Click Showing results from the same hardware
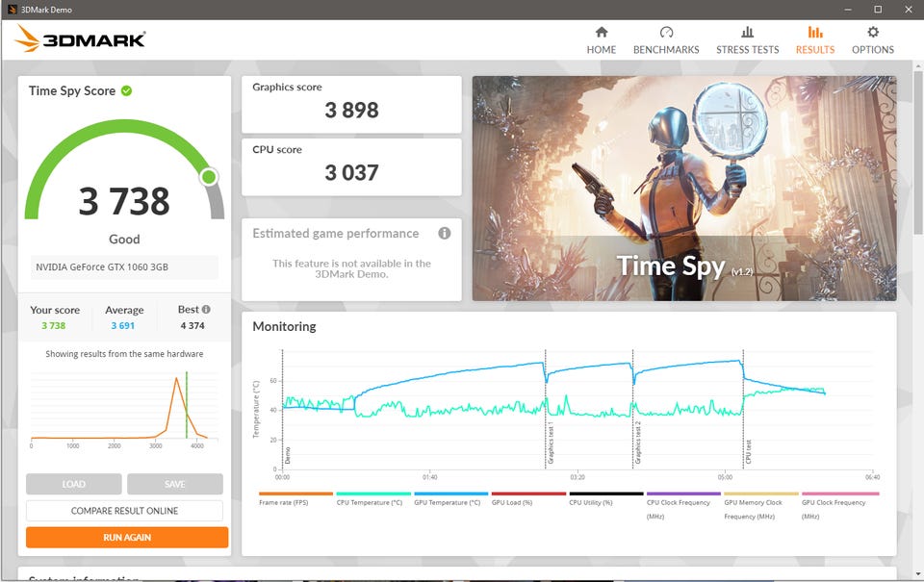The image size is (924, 582). [124, 354]
